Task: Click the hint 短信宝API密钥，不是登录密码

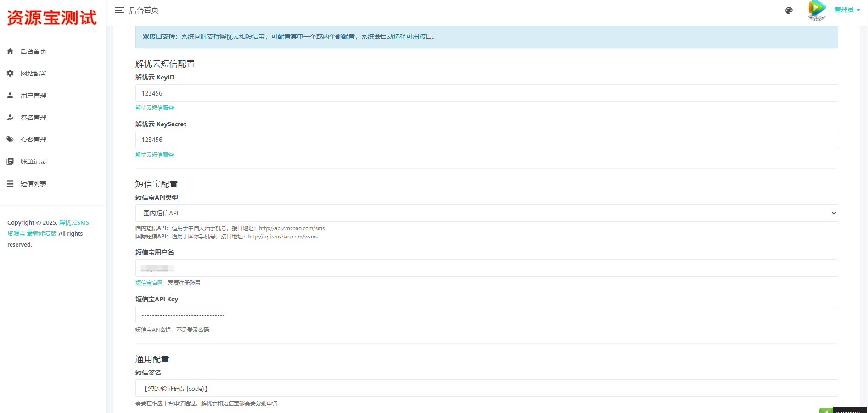Action: [172, 330]
